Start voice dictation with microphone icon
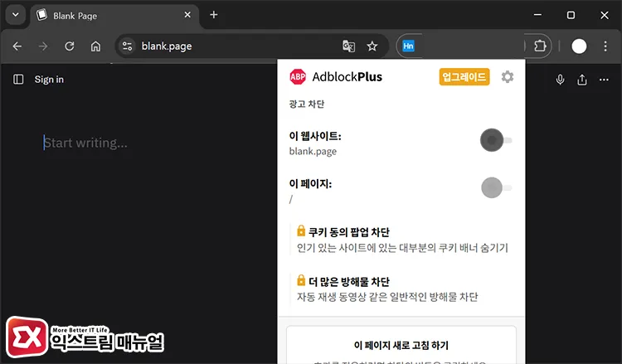The width and height of the screenshot is (622, 364). tap(560, 80)
